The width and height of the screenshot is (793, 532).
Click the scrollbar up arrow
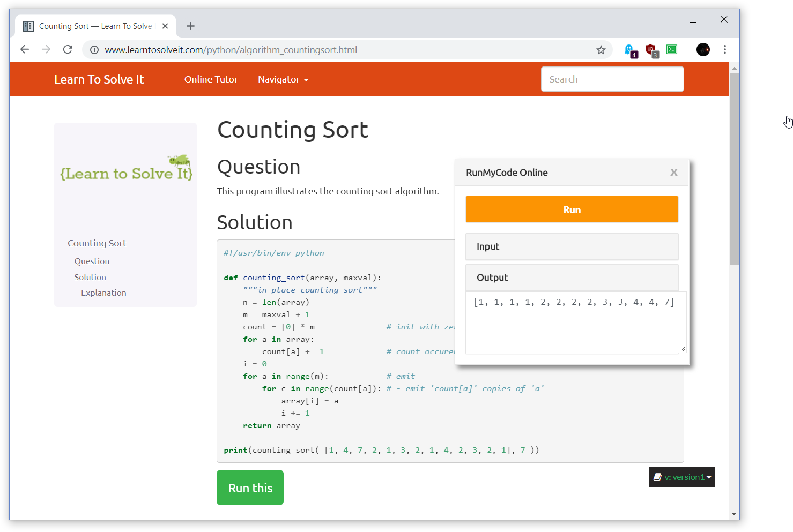[735, 68]
